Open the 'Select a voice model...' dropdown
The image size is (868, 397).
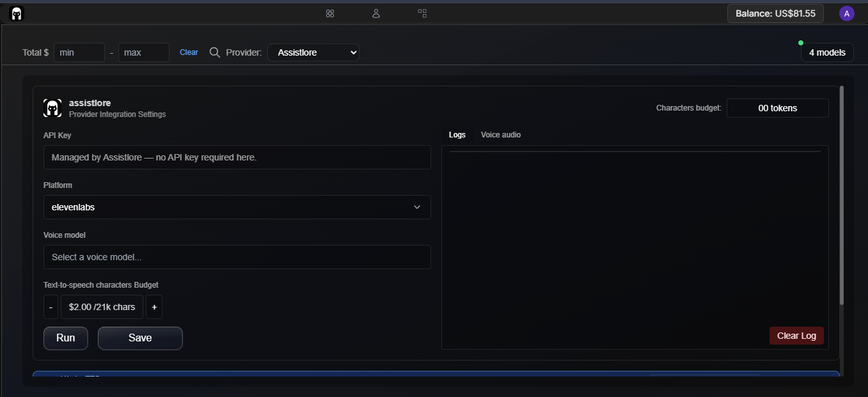coord(237,257)
